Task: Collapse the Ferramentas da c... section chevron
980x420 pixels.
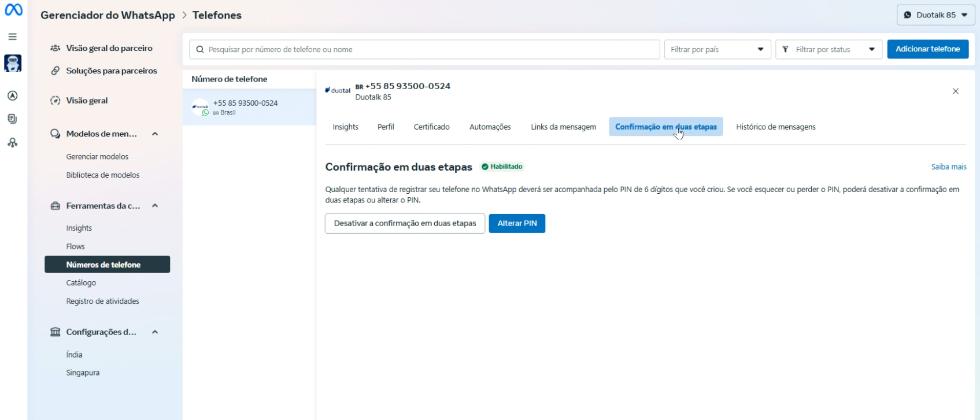Action: click(x=155, y=206)
